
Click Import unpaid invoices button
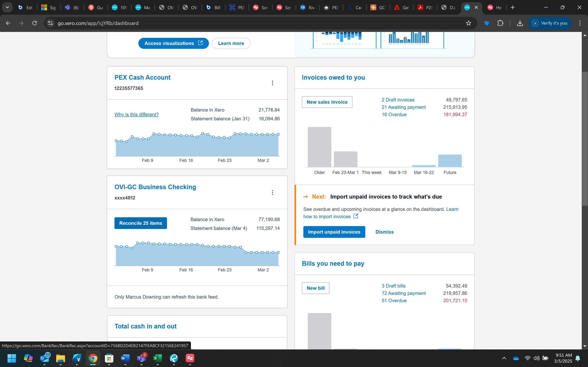[x=334, y=232]
